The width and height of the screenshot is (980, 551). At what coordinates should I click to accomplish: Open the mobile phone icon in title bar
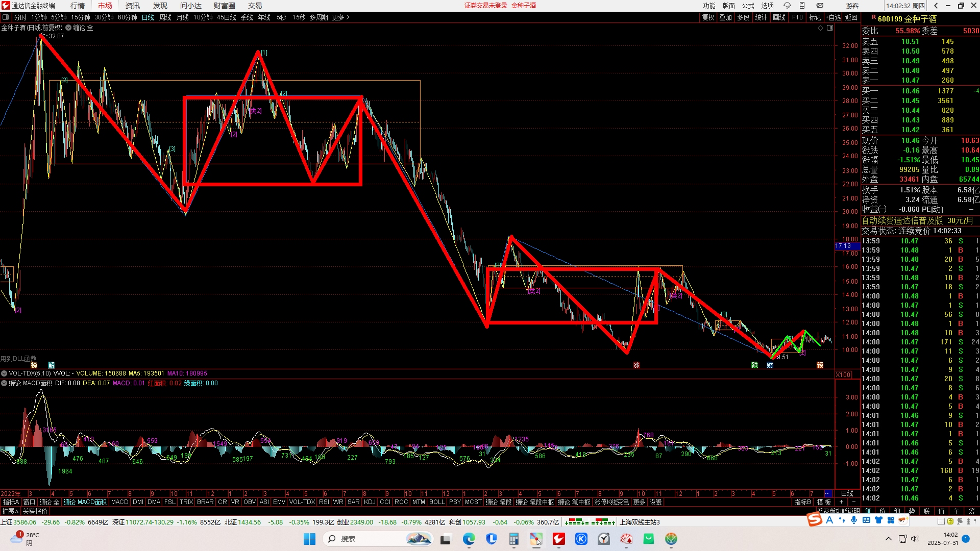[x=802, y=6]
